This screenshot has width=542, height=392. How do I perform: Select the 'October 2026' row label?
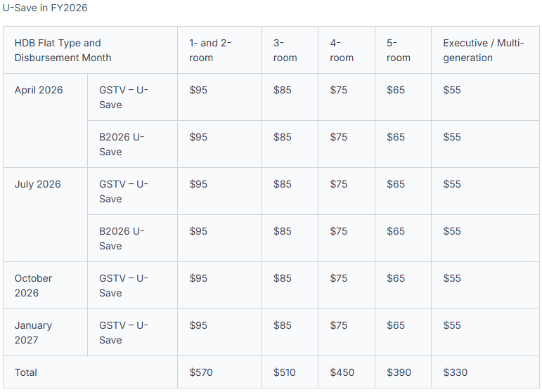(x=33, y=286)
